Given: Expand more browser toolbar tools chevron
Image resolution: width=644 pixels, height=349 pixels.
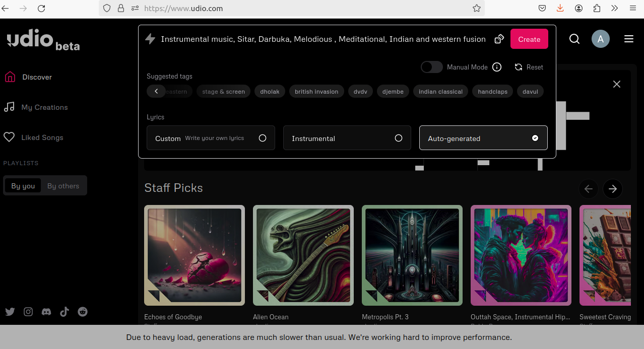Looking at the screenshot, I should click(x=615, y=8).
